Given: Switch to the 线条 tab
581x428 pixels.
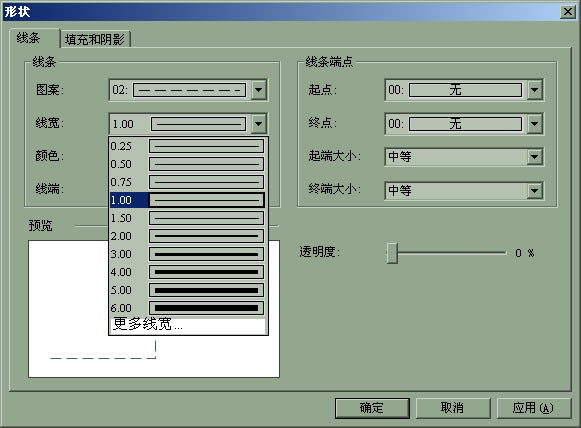Looking at the screenshot, I should pyautogui.click(x=34, y=38).
